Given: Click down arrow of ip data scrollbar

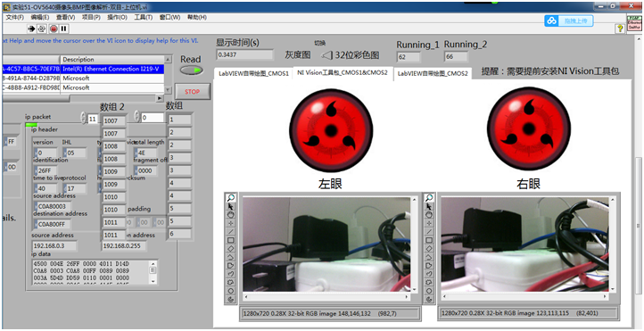Looking at the screenshot, I should click(x=153, y=281).
